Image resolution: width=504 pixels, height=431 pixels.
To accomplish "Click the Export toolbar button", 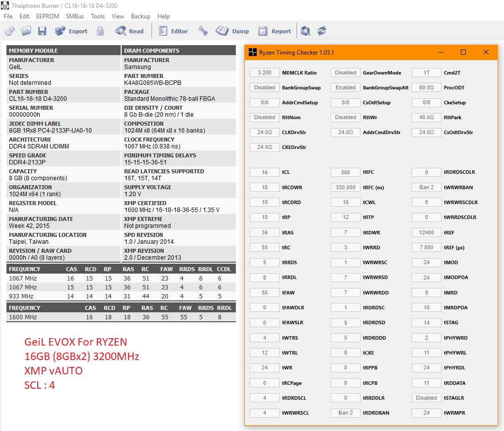I will point(72,31).
